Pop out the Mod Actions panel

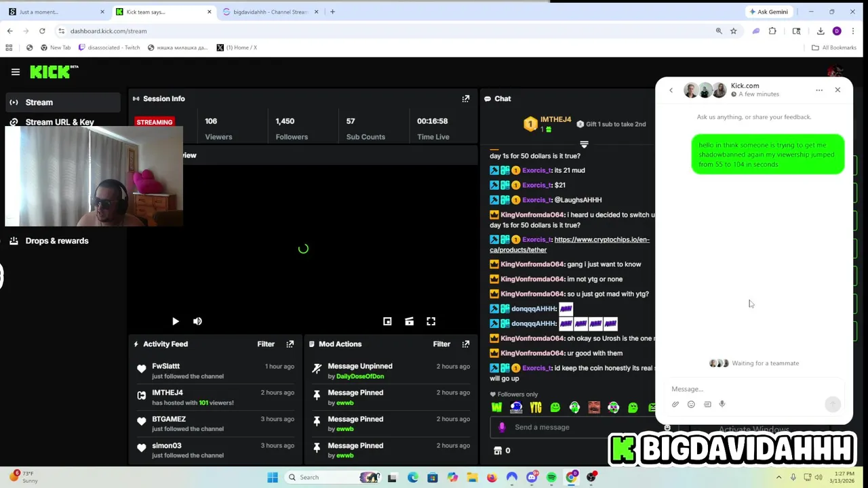coord(466,344)
